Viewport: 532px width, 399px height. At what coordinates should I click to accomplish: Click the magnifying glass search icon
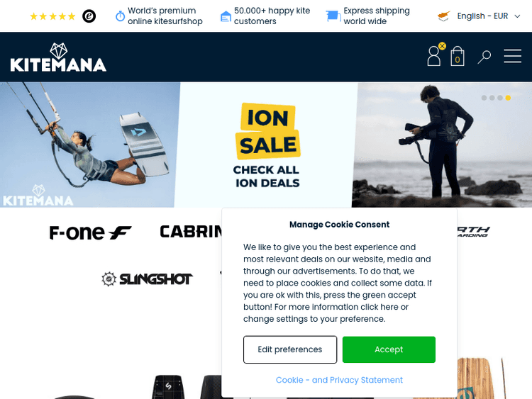point(484,57)
